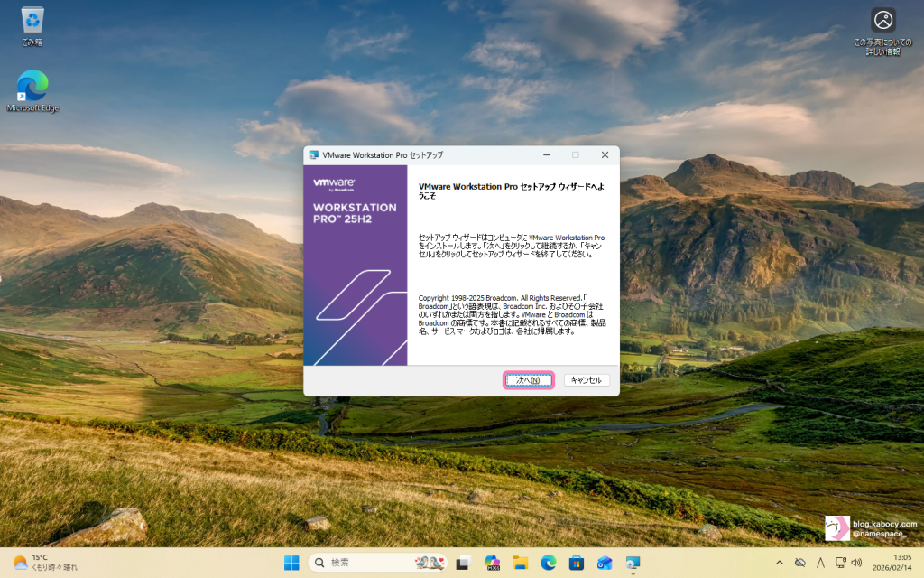Screen dimensions: 924x578
Task: Open Task View from the taskbar
Action: (x=463, y=563)
